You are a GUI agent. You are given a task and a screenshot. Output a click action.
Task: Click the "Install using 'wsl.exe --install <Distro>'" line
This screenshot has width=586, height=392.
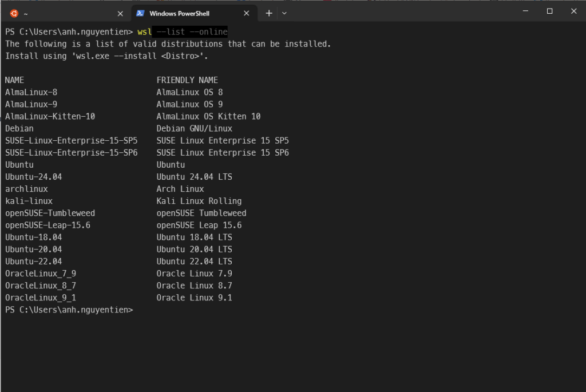[106, 56]
